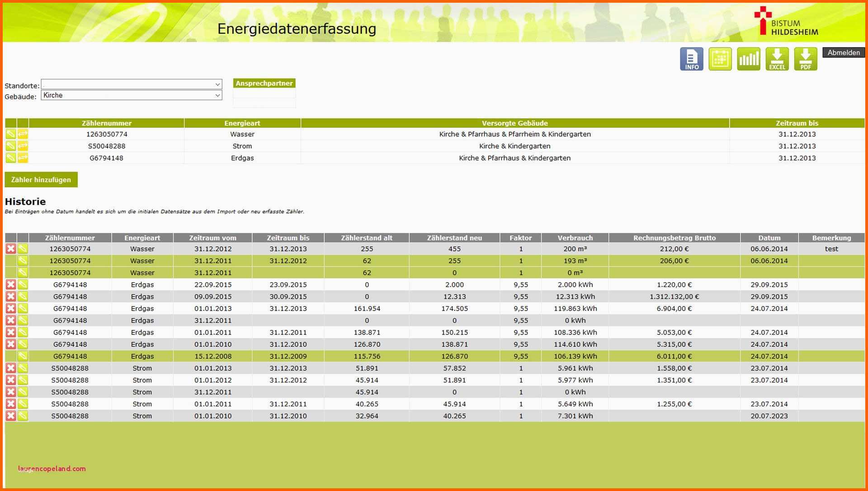Delete the Strom entry with 5.961 kWh

[11, 368]
